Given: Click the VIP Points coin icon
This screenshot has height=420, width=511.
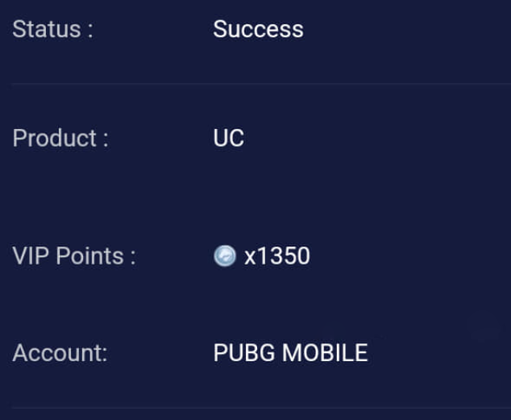Looking at the screenshot, I should pos(225,256).
